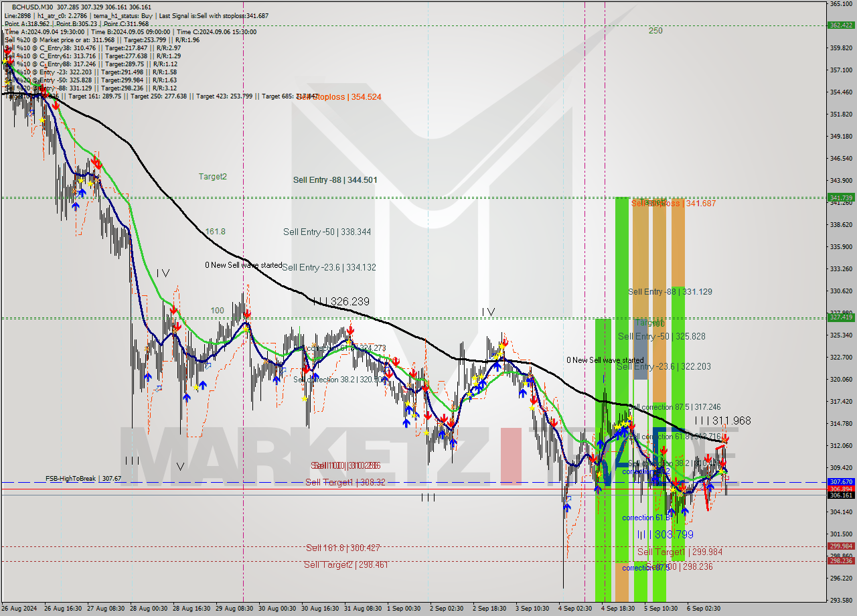
Task: Click the 'Sell Entry -88 | 344.501' label
Action: pyautogui.click(x=335, y=180)
